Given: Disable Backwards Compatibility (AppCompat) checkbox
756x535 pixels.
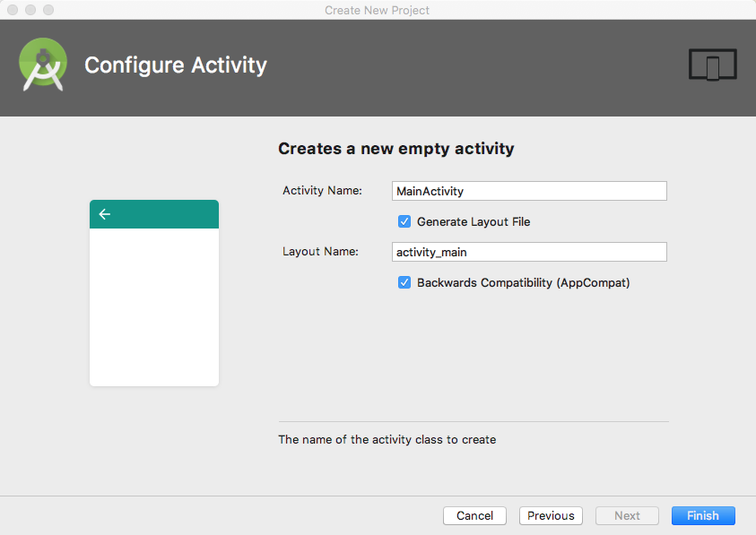Looking at the screenshot, I should coord(404,282).
